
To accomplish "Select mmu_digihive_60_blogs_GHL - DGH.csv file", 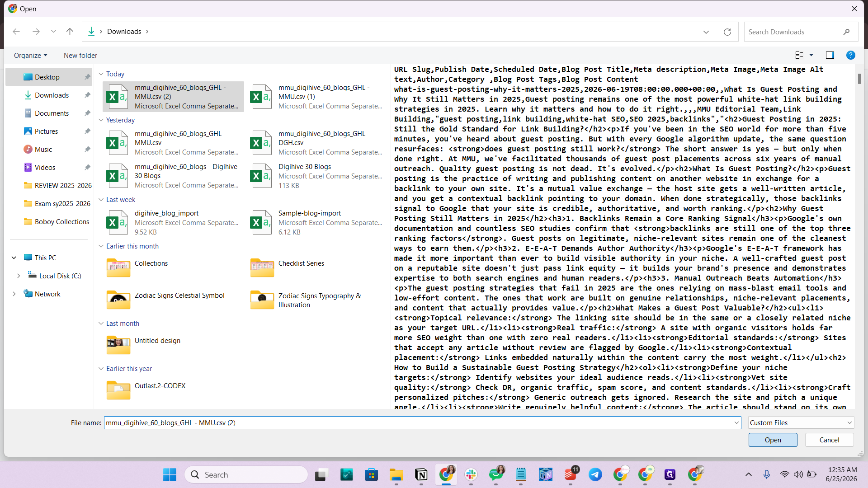I will click(317, 143).
